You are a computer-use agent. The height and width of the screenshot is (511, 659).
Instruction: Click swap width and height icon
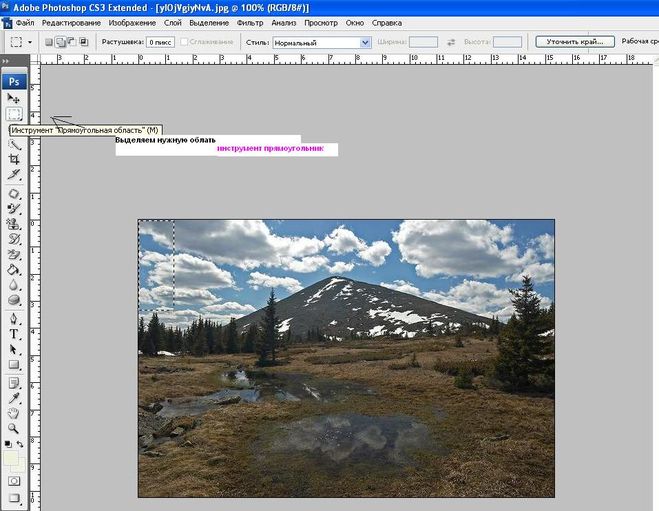pos(451,42)
